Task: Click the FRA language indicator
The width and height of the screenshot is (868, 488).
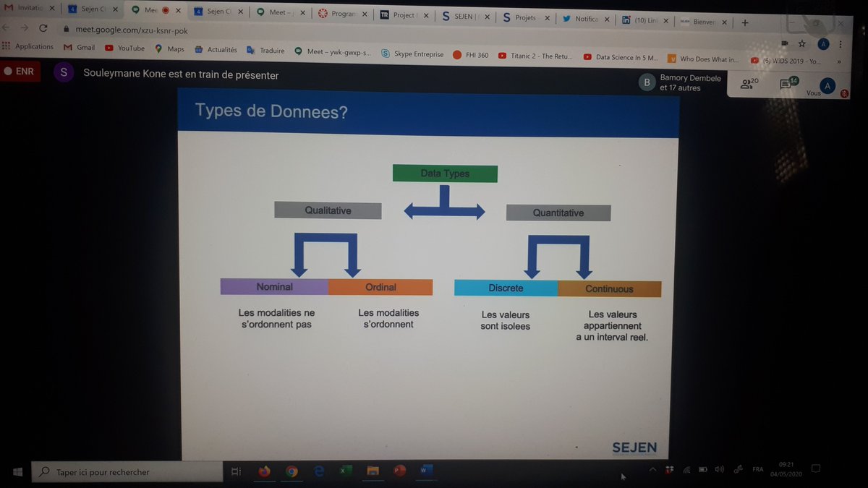Action: [757, 469]
